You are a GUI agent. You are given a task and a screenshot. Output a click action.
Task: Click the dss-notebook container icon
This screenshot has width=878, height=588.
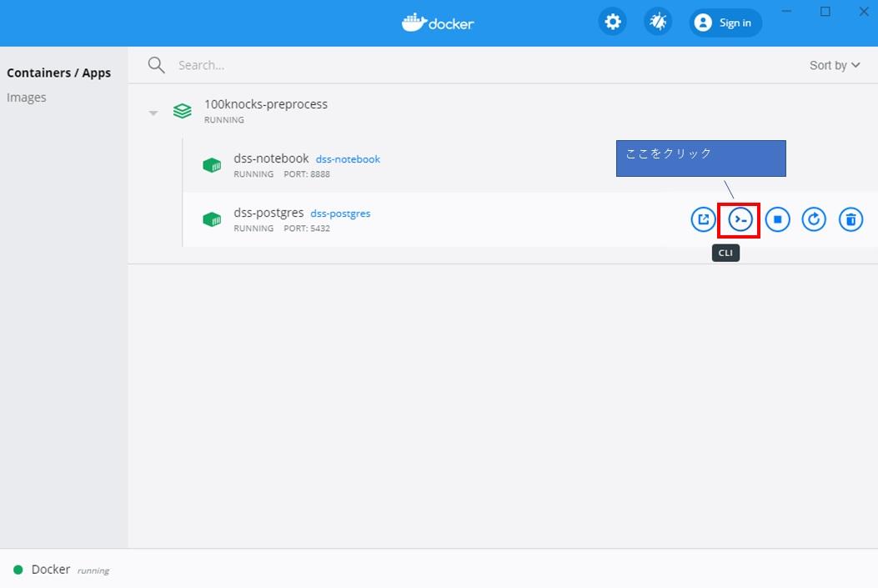click(x=212, y=165)
